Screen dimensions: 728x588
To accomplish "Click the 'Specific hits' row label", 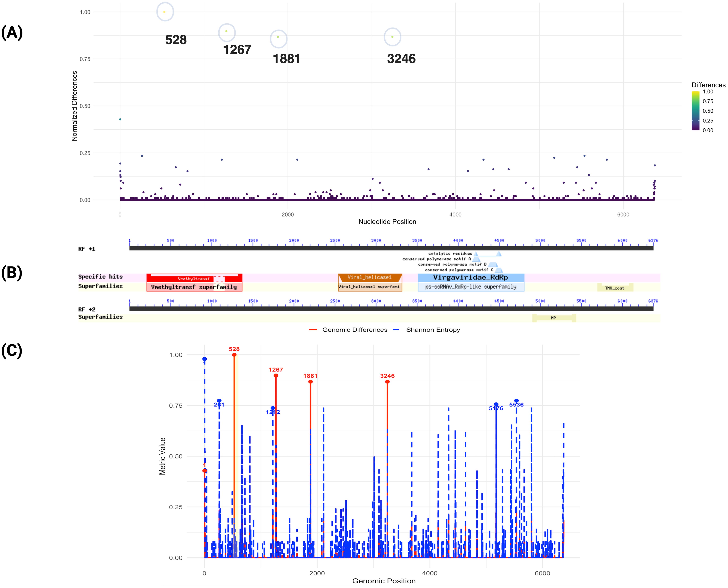I will 101,277.
